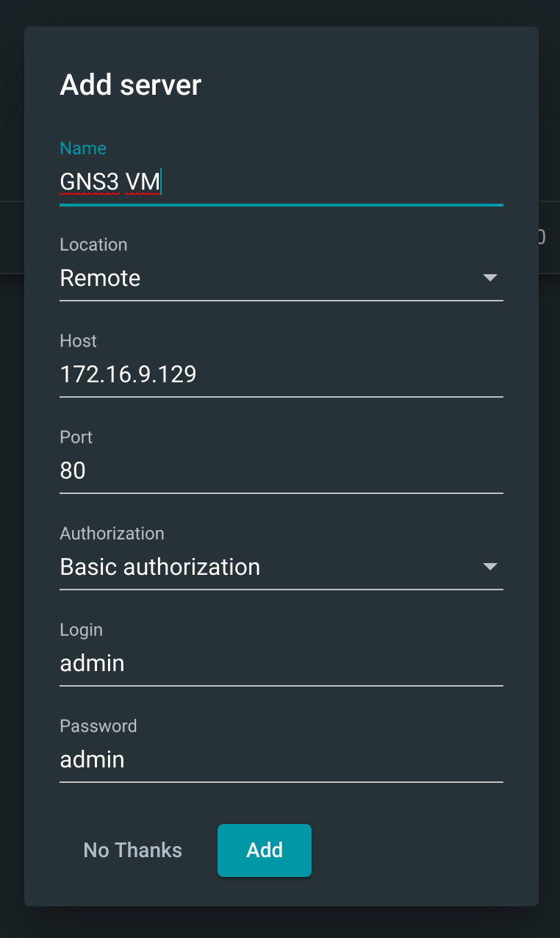Click the Authorization dropdown chevron icon

coord(491,567)
